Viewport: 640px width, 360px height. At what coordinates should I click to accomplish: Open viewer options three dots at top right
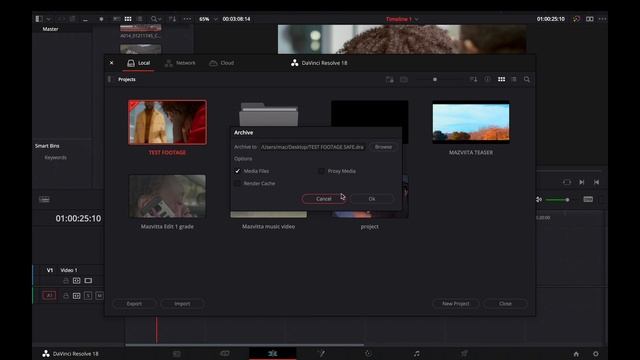point(602,19)
